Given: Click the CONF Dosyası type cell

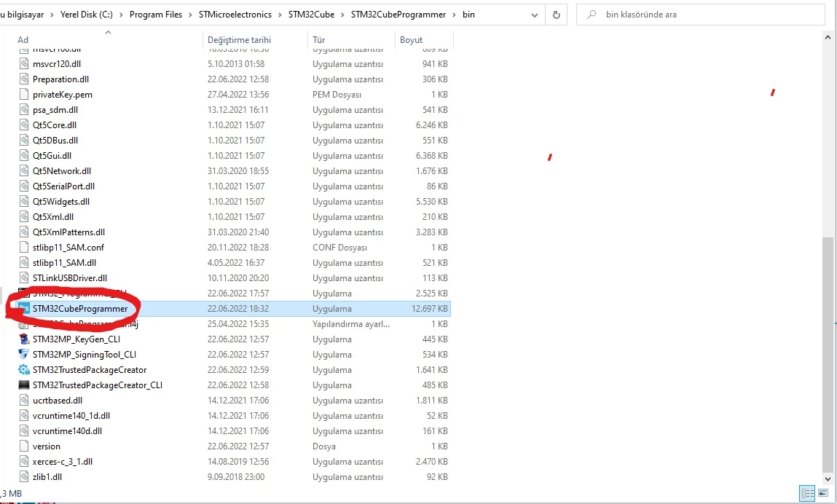Looking at the screenshot, I should (340, 248).
